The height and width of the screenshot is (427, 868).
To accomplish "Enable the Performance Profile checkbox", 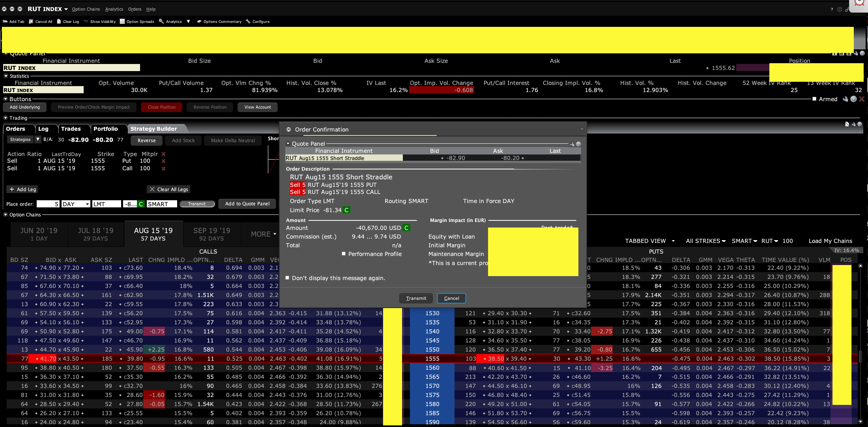I will coord(344,254).
